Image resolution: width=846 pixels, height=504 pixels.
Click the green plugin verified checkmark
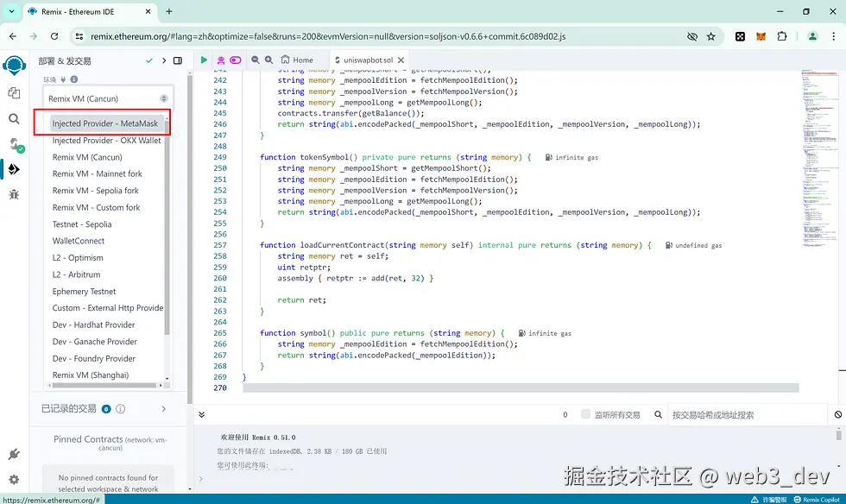click(149, 60)
